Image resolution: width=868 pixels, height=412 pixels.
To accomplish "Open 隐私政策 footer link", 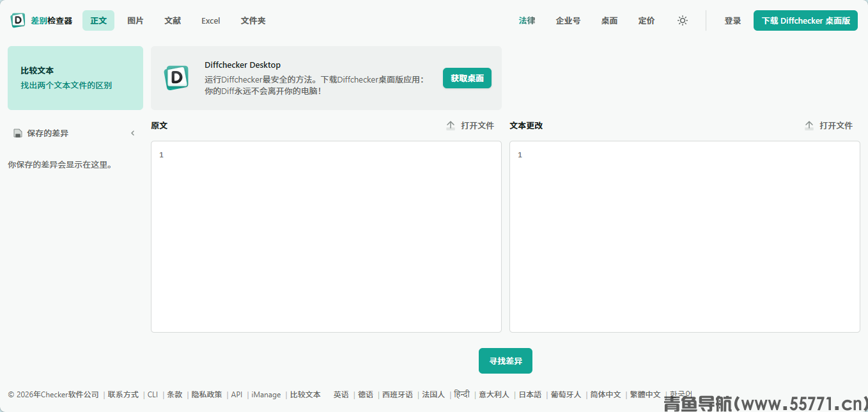I will point(207,395).
